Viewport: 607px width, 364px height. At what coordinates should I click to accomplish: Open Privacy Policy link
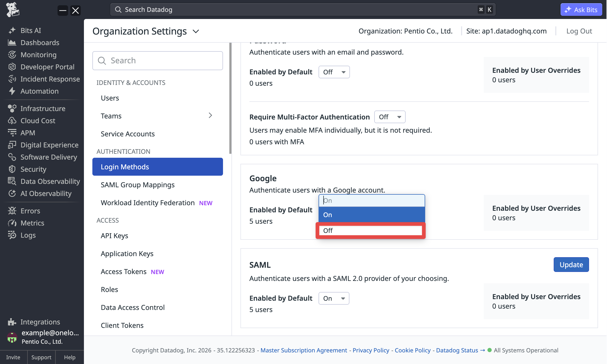(x=371, y=350)
